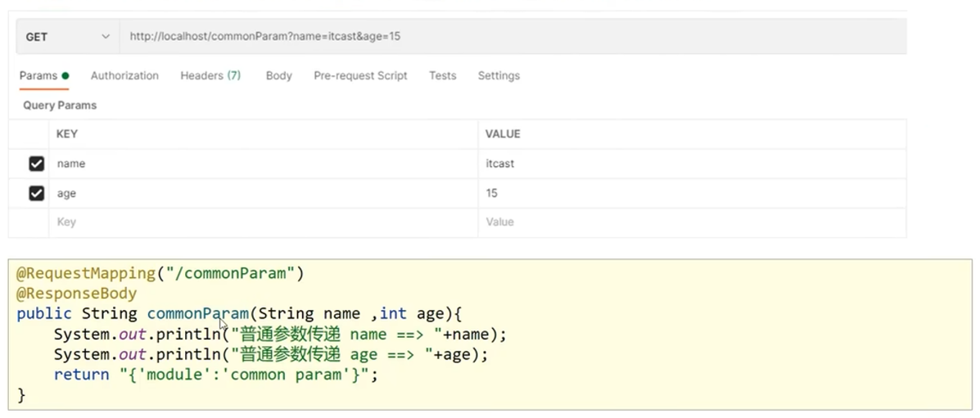This screenshot has height=418, width=980.
Task: Switch to the Params tab
Action: tap(43, 75)
